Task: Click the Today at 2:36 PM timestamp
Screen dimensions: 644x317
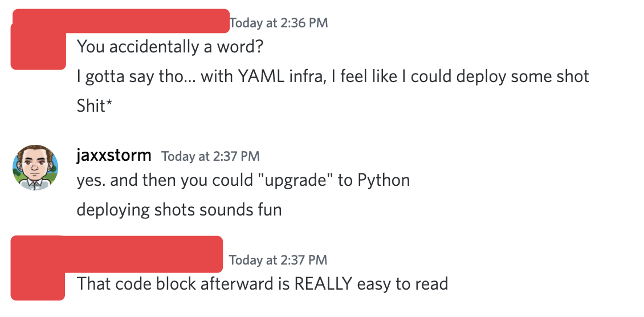Action: click(279, 23)
